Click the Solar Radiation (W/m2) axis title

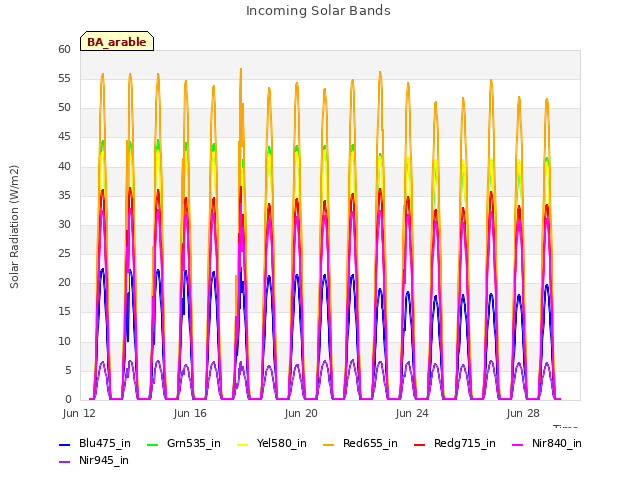(x=14, y=227)
